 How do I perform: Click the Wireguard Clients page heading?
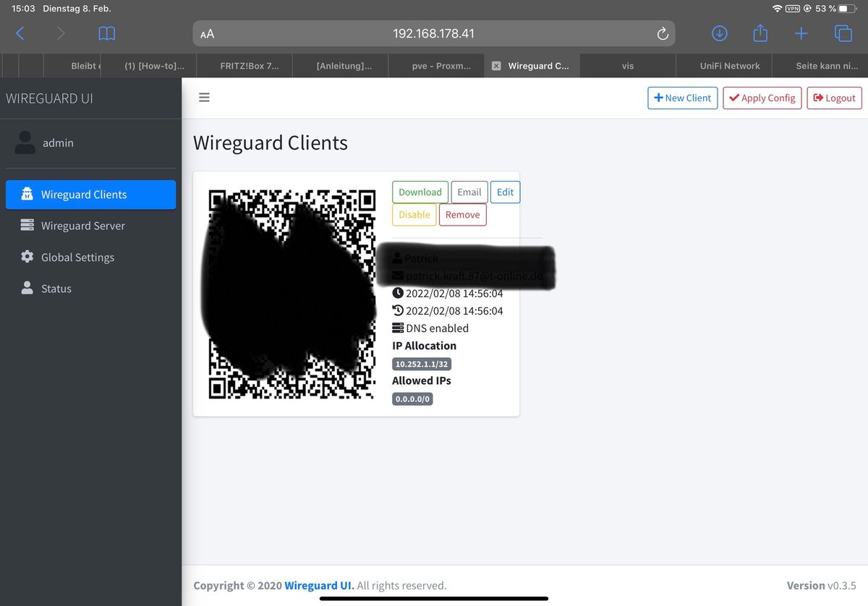pos(271,143)
